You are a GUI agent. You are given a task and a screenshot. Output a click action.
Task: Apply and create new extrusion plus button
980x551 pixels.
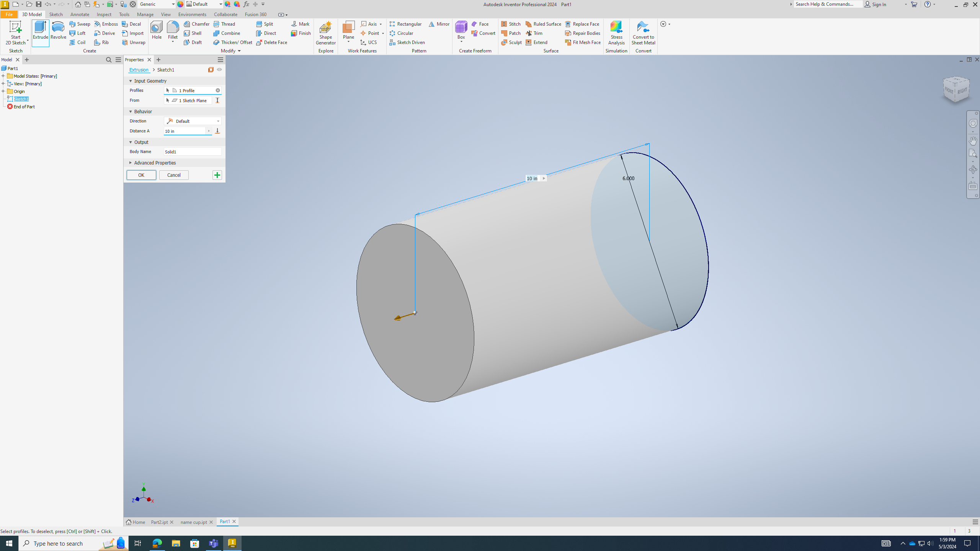tap(217, 175)
